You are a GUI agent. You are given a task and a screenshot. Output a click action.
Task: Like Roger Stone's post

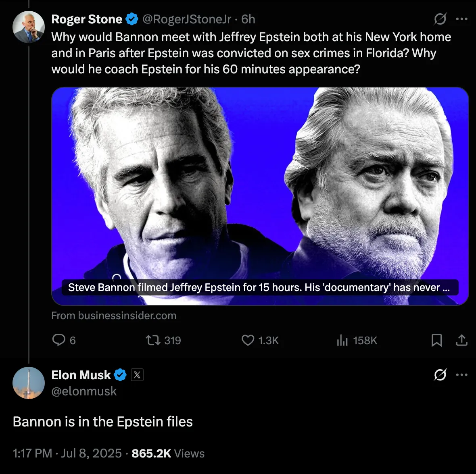(x=248, y=341)
